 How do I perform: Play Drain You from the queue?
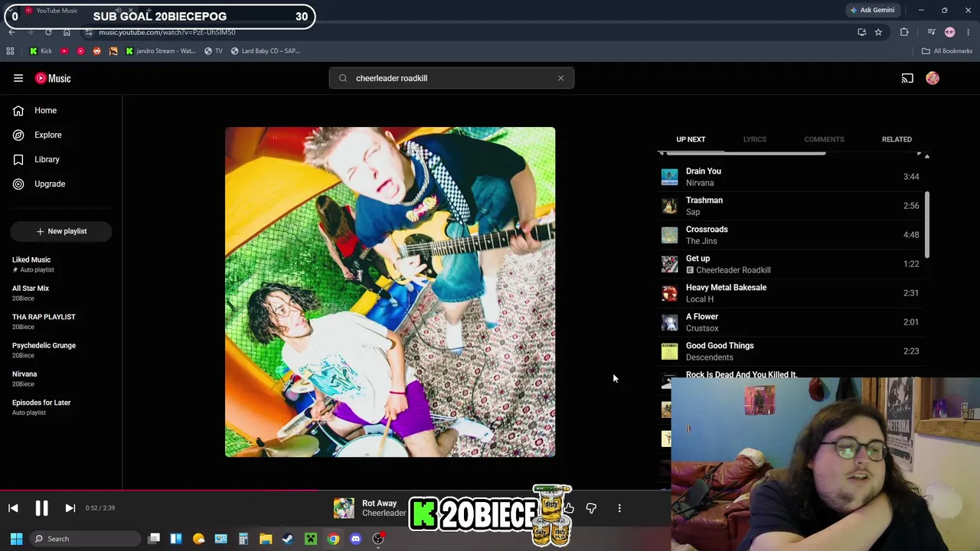pos(791,177)
